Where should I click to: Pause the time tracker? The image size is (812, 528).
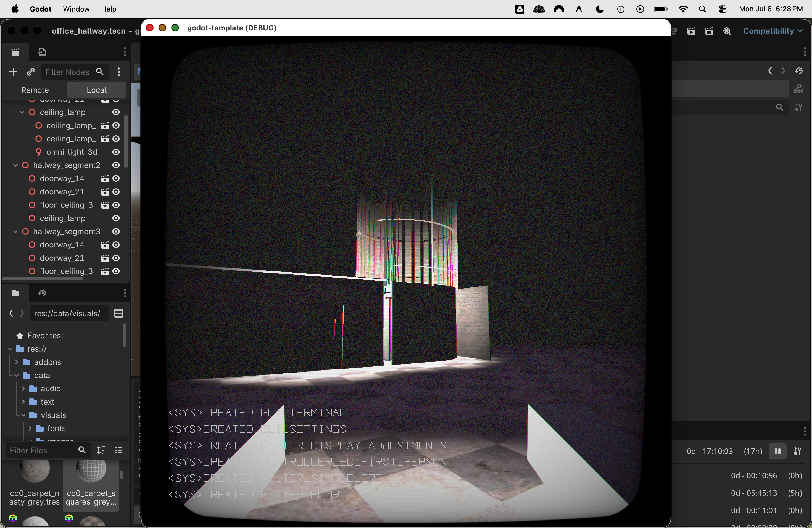click(x=777, y=451)
